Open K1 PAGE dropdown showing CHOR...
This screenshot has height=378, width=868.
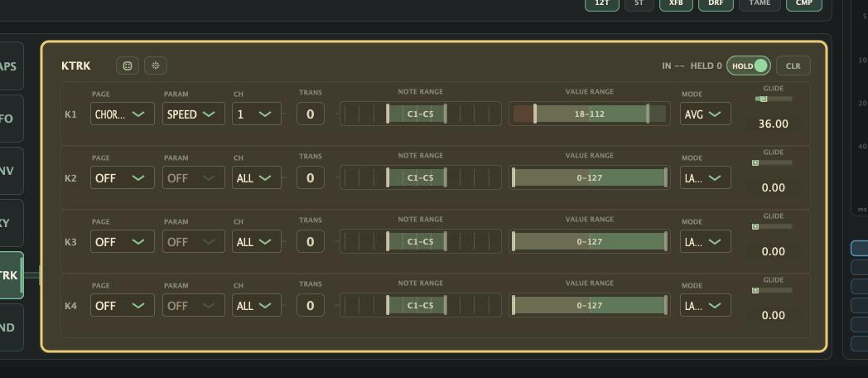(123, 114)
